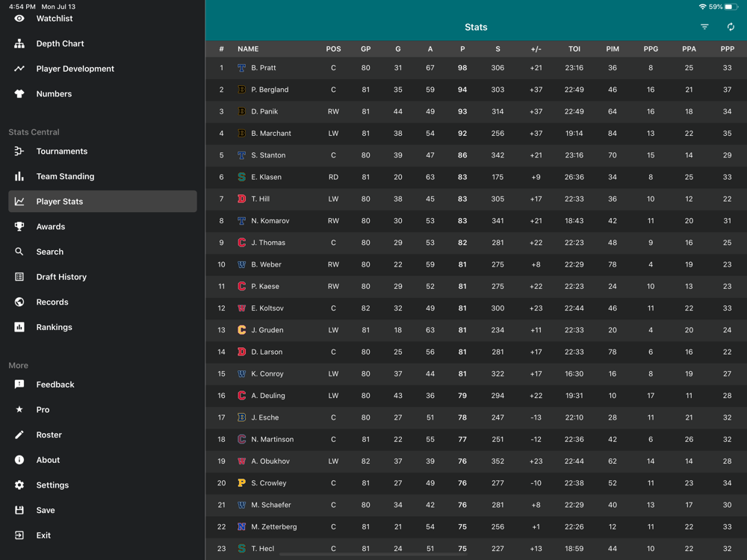Select the Tournaments bracket icon
Viewport: 747px width, 560px height.
point(19,152)
